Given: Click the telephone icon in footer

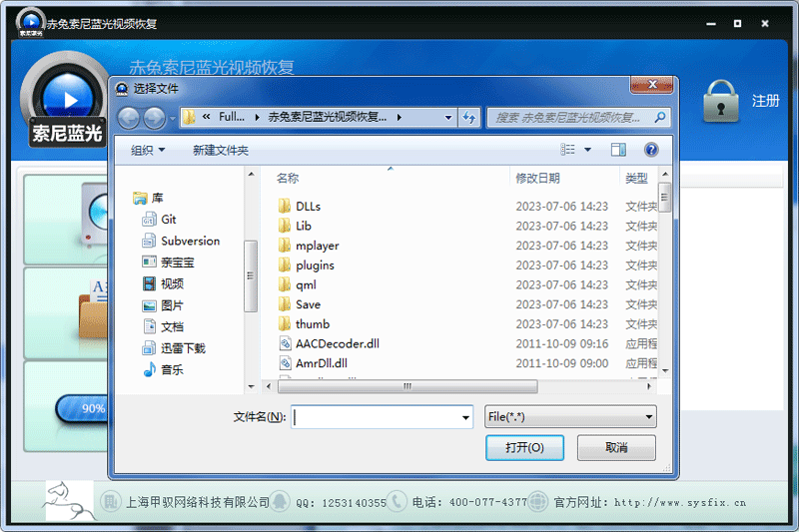Looking at the screenshot, I should tap(397, 501).
